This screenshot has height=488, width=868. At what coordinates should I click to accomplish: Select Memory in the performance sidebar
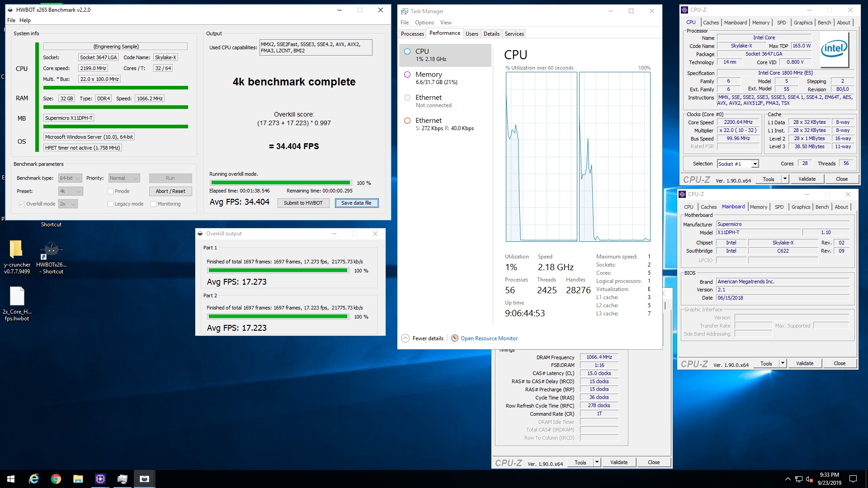[x=445, y=78]
